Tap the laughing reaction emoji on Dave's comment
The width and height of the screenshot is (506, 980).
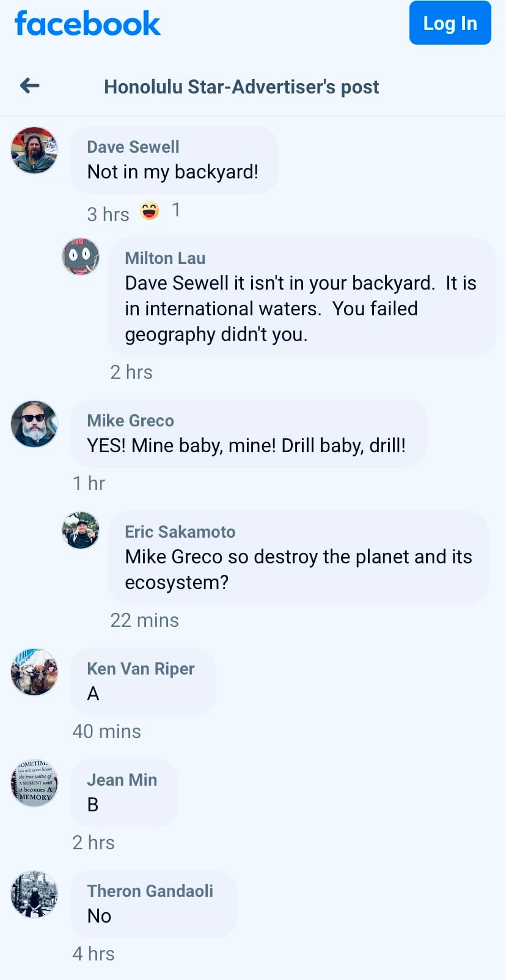pyautogui.click(x=149, y=211)
